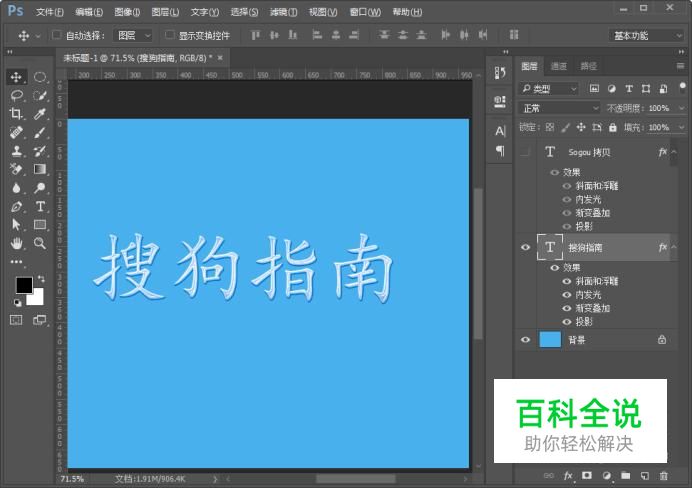Screen dimensions: 692x488
Task: Add a layer mask
Action: [x=587, y=476]
